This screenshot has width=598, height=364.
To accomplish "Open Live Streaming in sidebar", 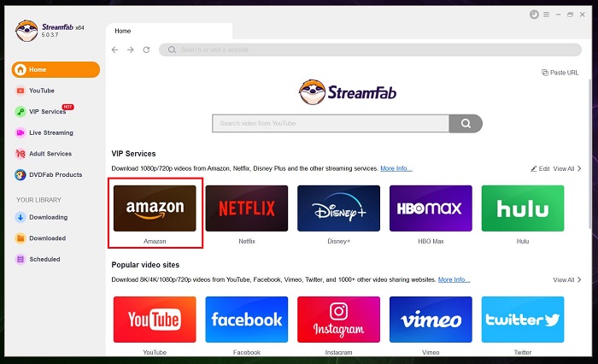I will tap(50, 132).
